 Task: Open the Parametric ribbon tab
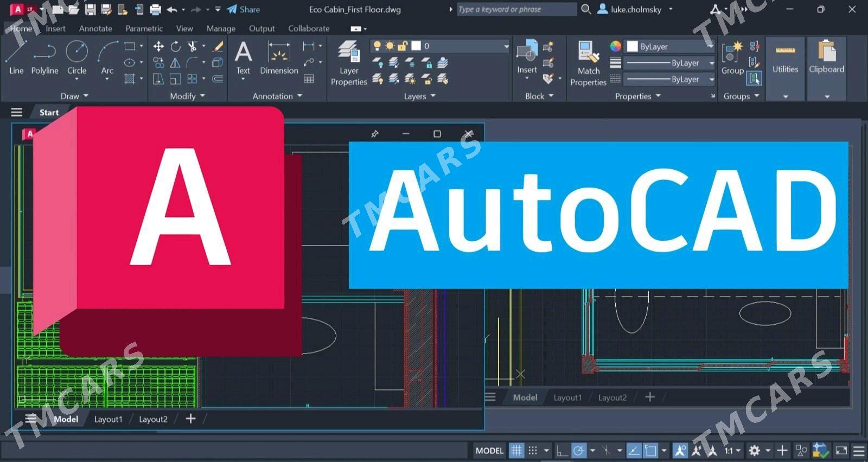coord(144,28)
